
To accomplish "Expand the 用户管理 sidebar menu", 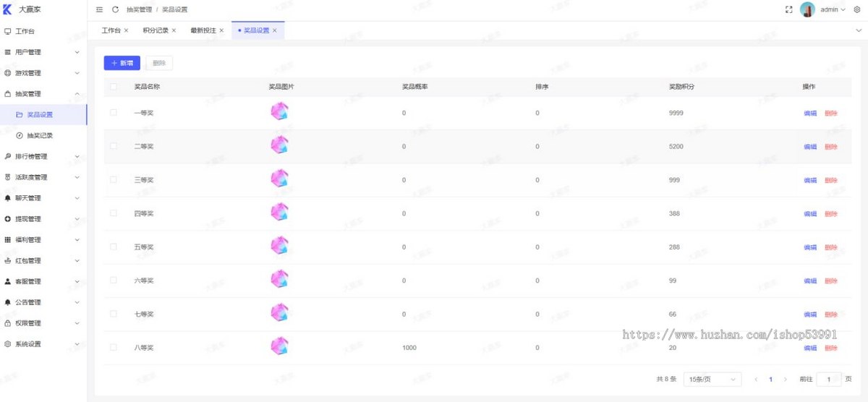I will 43,52.
